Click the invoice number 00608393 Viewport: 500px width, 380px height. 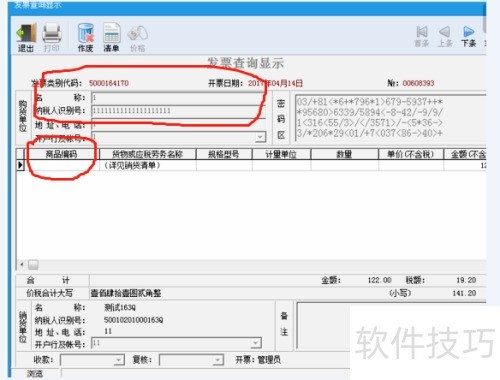(x=418, y=83)
